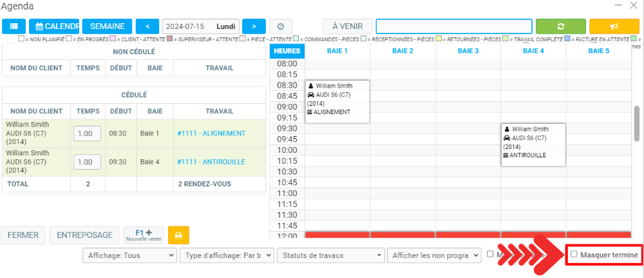Expand Afficher les non programmés dropdown

[434, 255]
